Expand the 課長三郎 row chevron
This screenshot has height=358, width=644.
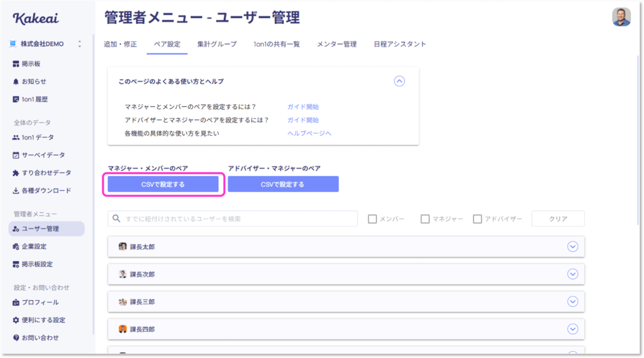[572, 302]
